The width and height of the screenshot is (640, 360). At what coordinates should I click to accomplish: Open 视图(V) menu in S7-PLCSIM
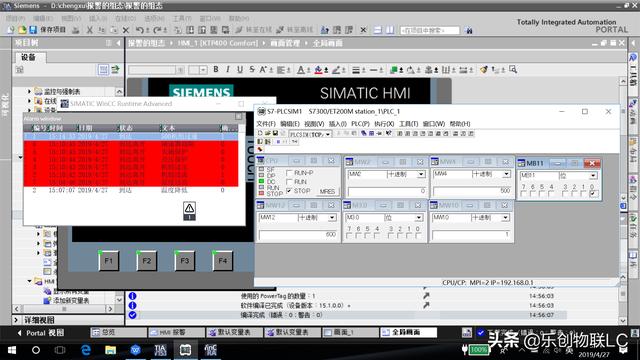(x=314, y=124)
